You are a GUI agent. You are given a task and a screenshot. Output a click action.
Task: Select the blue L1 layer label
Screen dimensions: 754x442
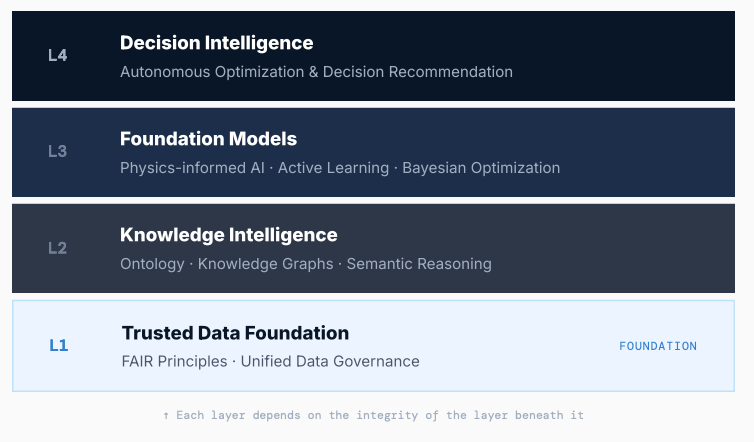click(59, 345)
